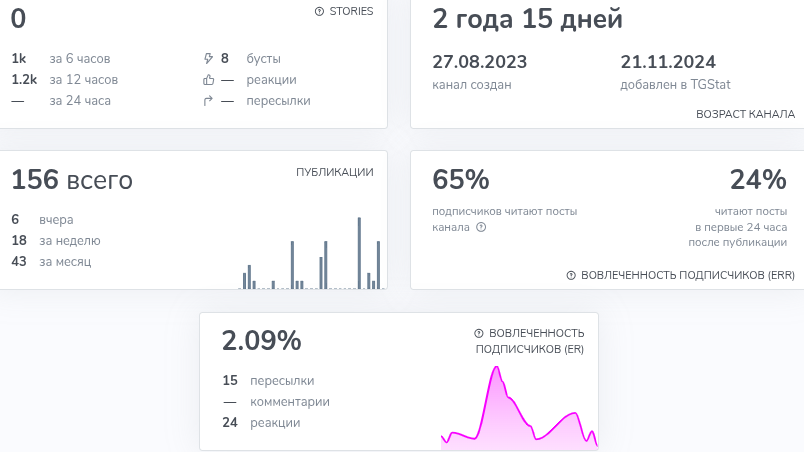
Task: Open the ПУБЛИКАЦИИ label
Action: click(x=335, y=172)
